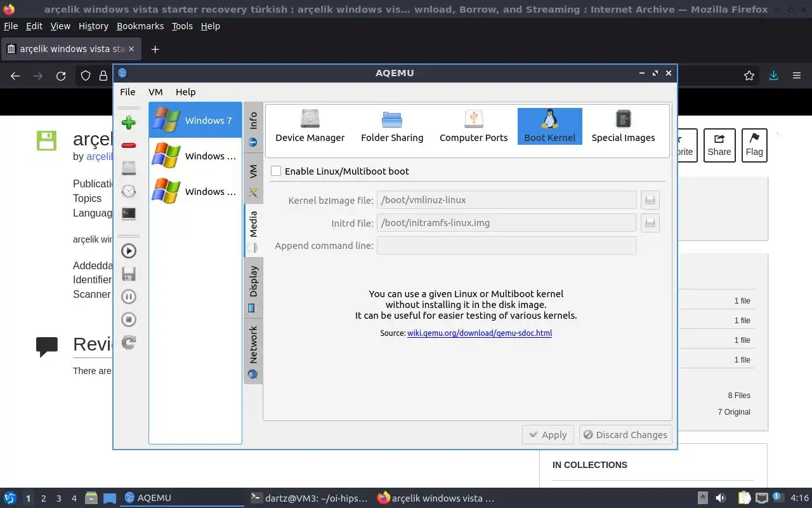Browse for Kernel bzImage file

[650, 200]
